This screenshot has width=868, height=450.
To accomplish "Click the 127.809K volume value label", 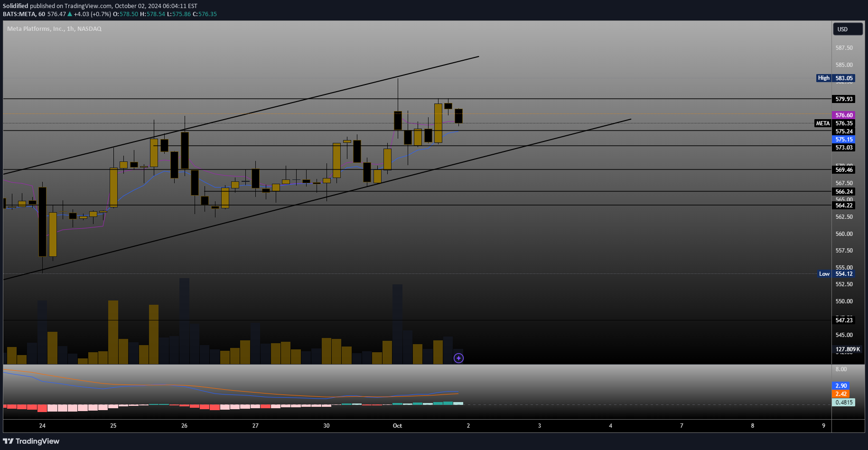I will 847,349.
